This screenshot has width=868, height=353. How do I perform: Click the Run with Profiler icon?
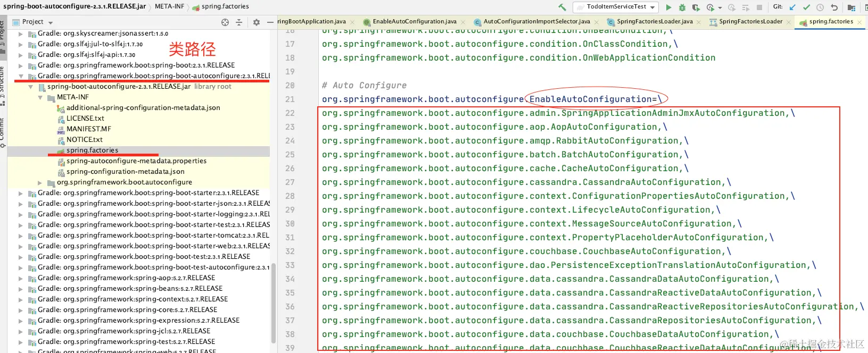click(710, 7)
